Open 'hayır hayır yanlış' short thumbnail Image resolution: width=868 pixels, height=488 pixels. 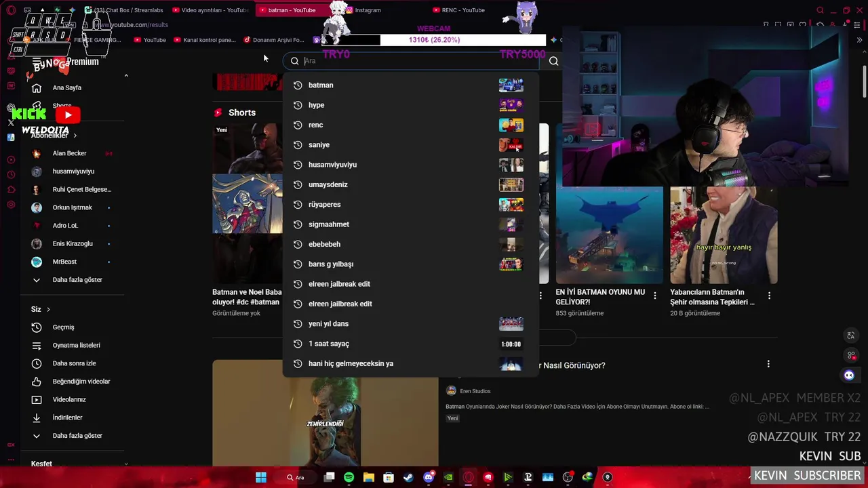point(724,235)
